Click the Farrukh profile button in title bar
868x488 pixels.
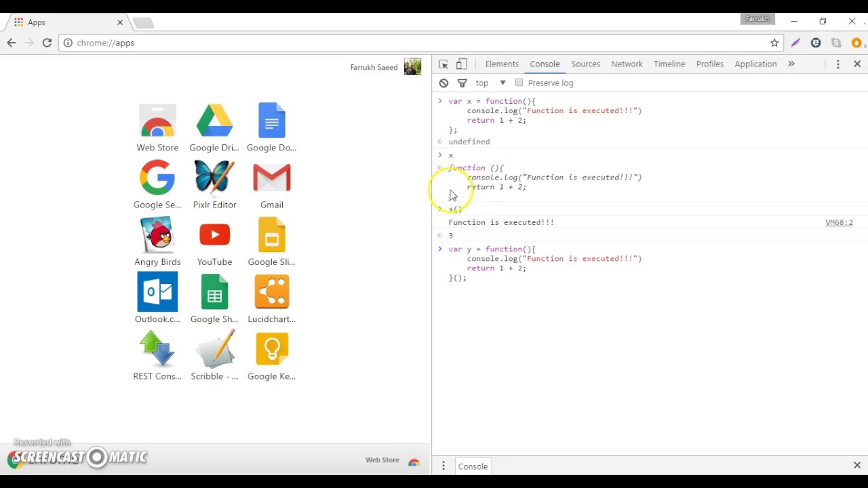[757, 19]
